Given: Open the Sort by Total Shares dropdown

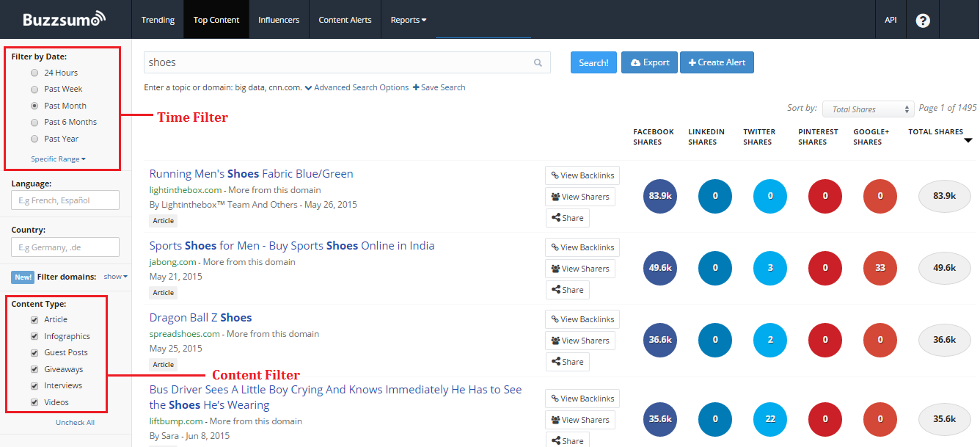Looking at the screenshot, I should coord(869,109).
